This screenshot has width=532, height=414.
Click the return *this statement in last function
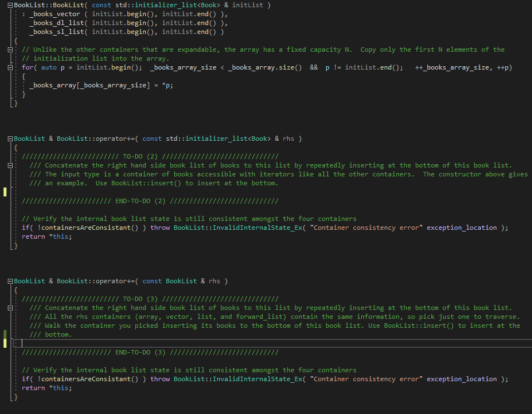click(45, 388)
